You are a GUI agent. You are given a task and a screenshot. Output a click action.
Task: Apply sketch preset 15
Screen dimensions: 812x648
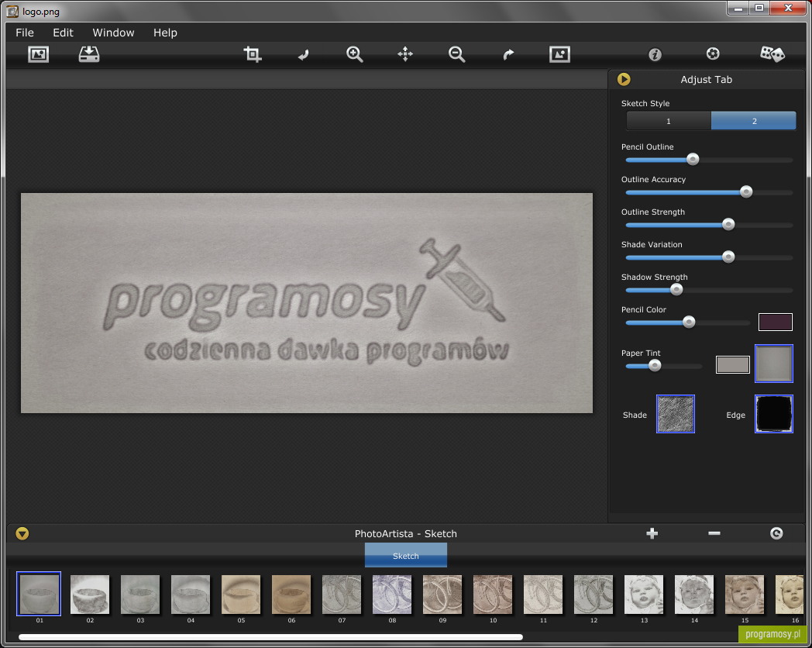click(x=745, y=595)
